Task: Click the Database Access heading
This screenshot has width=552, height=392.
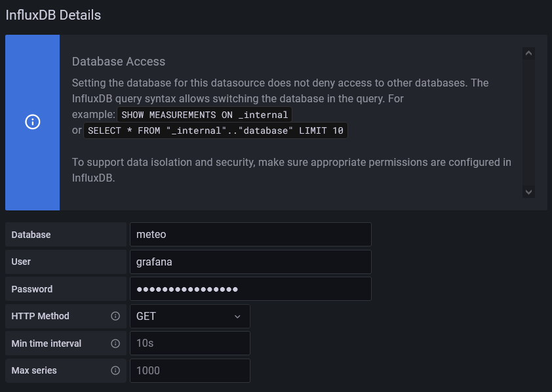Action: click(x=118, y=61)
